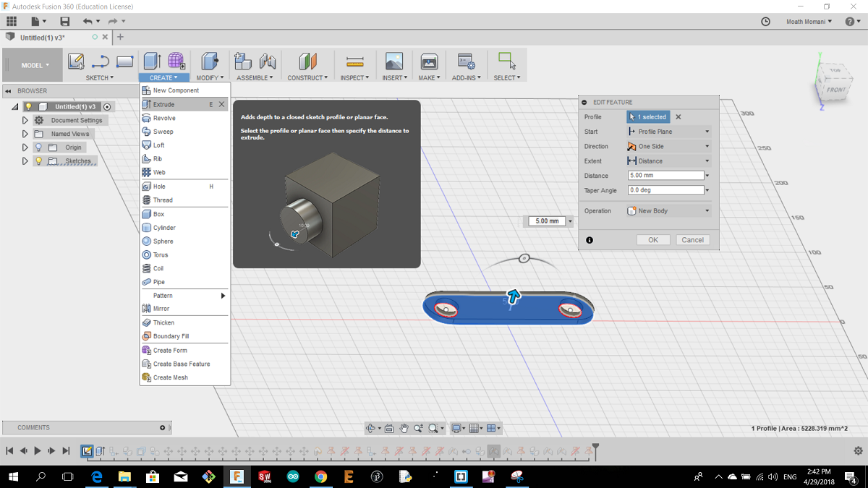The height and width of the screenshot is (488, 868).
Task: Clear profile selection with the X button
Action: (x=678, y=117)
